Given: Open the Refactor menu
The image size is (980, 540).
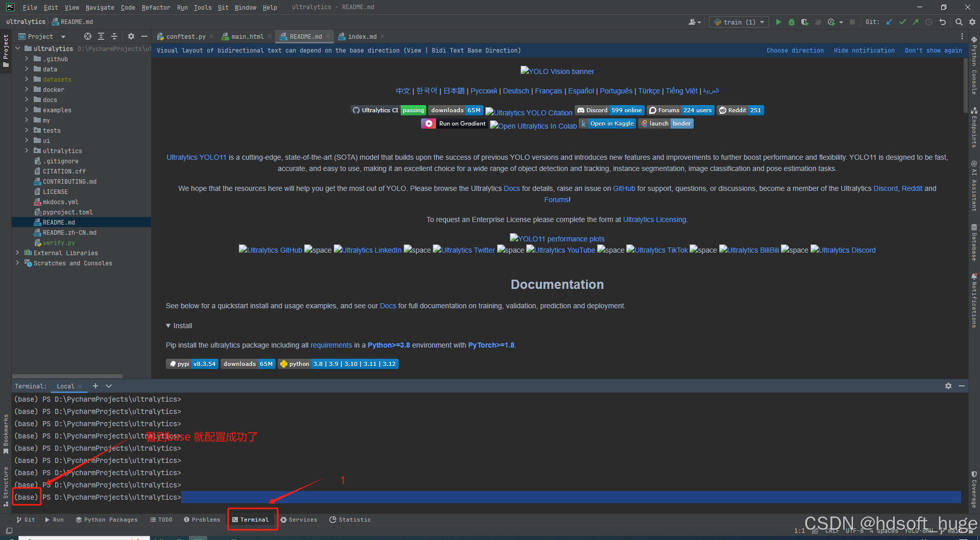Looking at the screenshot, I should (156, 7).
